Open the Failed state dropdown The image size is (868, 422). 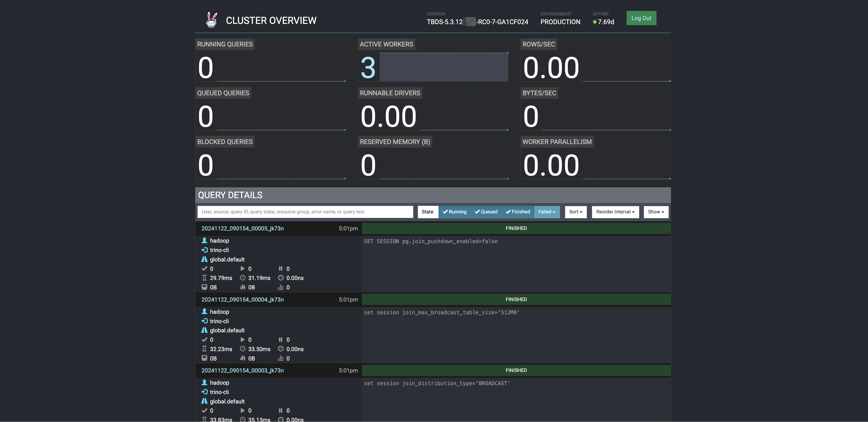click(546, 212)
